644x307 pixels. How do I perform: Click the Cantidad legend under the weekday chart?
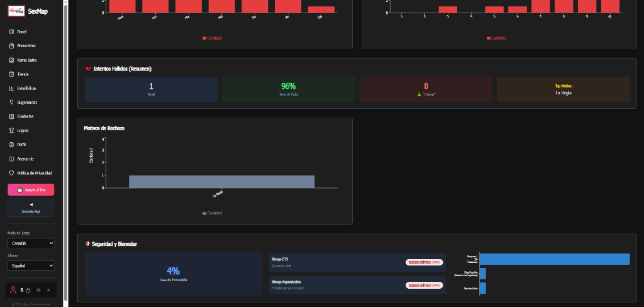pos(213,38)
